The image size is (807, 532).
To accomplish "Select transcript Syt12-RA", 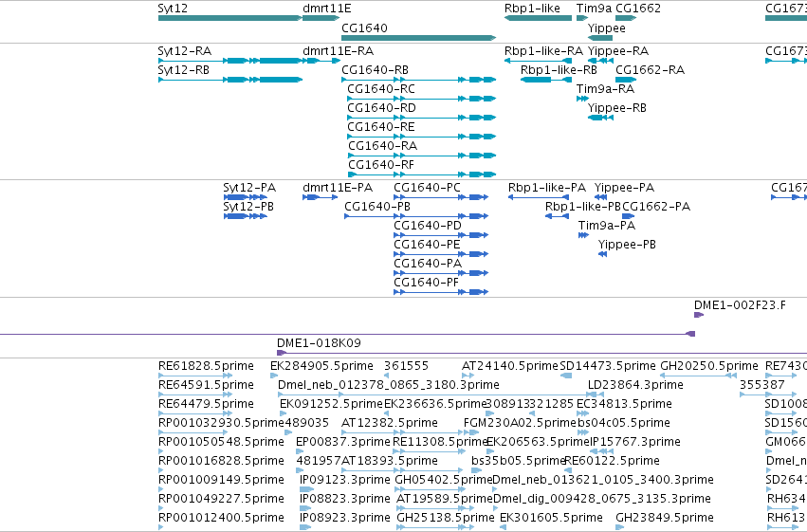I will tap(230, 61).
